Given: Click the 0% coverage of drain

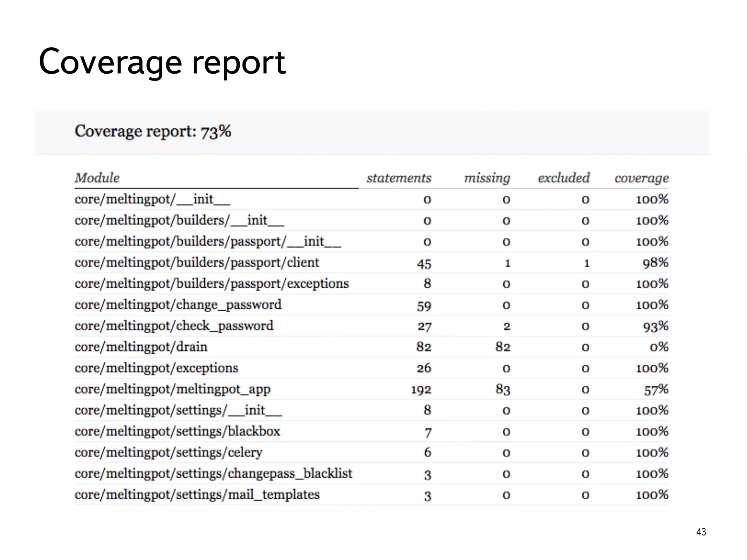Looking at the screenshot, I should coord(659,347).
